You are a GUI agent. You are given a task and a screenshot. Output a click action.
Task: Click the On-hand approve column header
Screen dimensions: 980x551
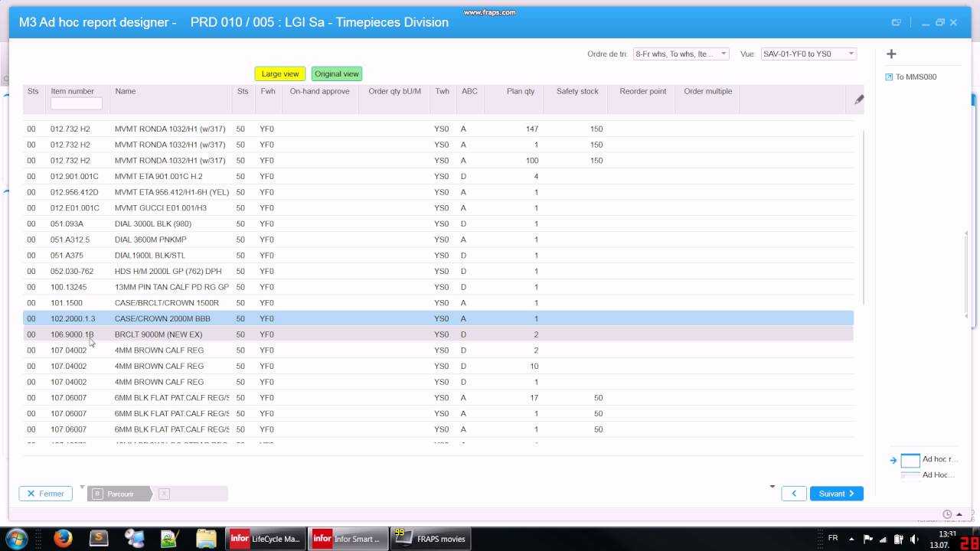[x=319, y=91]
